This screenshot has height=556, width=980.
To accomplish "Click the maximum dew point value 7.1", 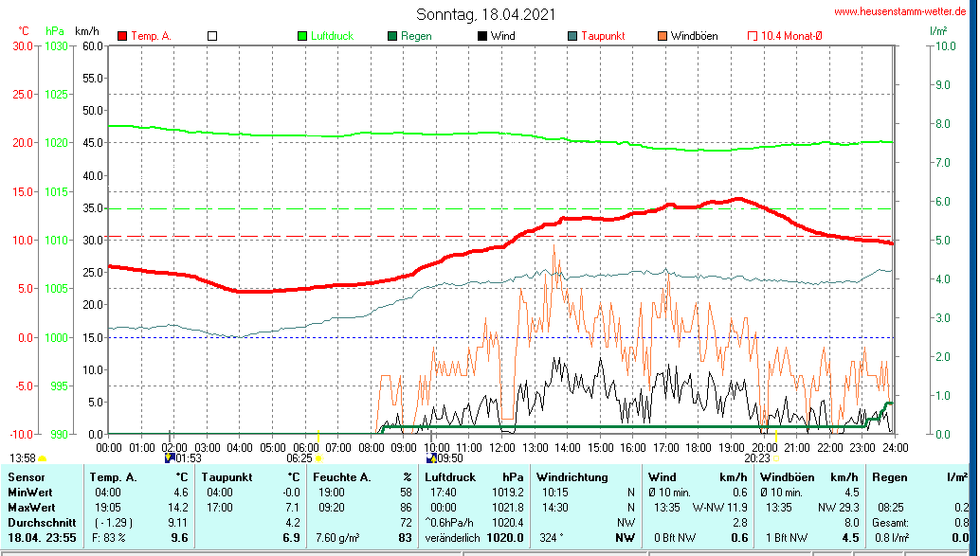I will pyautogui.click(x=293, y=508).
